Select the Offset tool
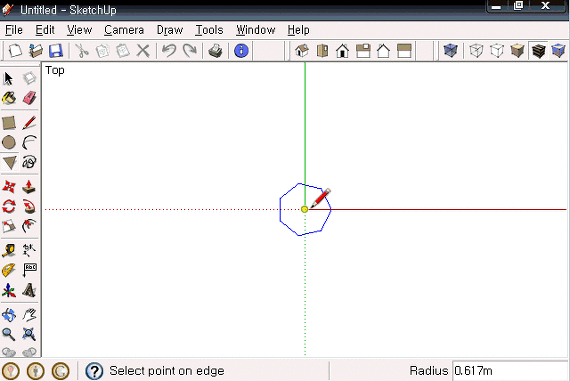570x381 pixels. pyautogui.click(x=29, y=226)
